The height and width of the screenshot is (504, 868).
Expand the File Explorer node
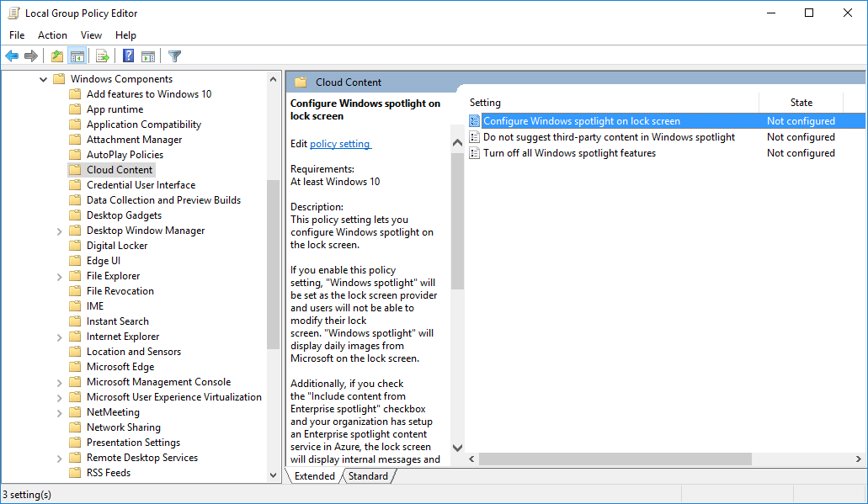coord(59,275)
